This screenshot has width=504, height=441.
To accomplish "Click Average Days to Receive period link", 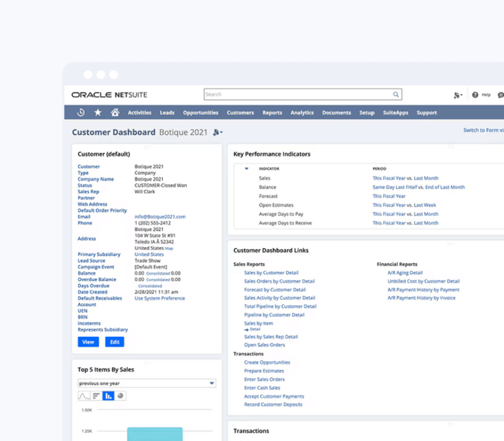I will [405, 223].
